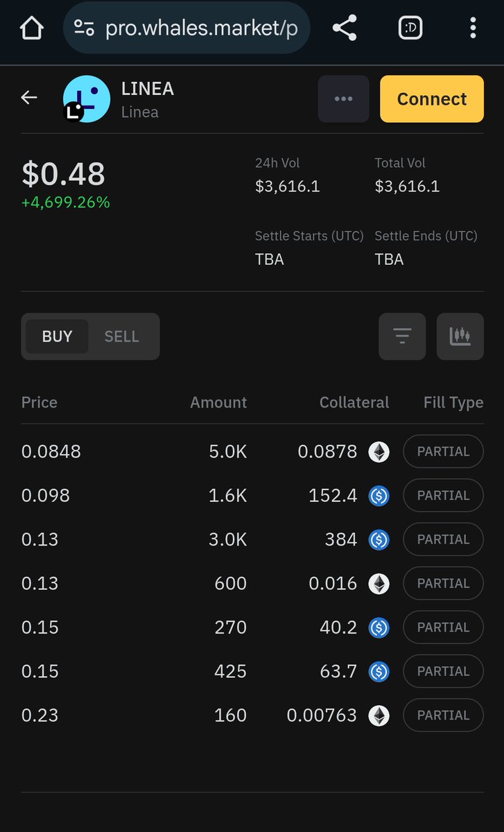
Task: Open the candlestick chart icon
Action: pos(460,336)
